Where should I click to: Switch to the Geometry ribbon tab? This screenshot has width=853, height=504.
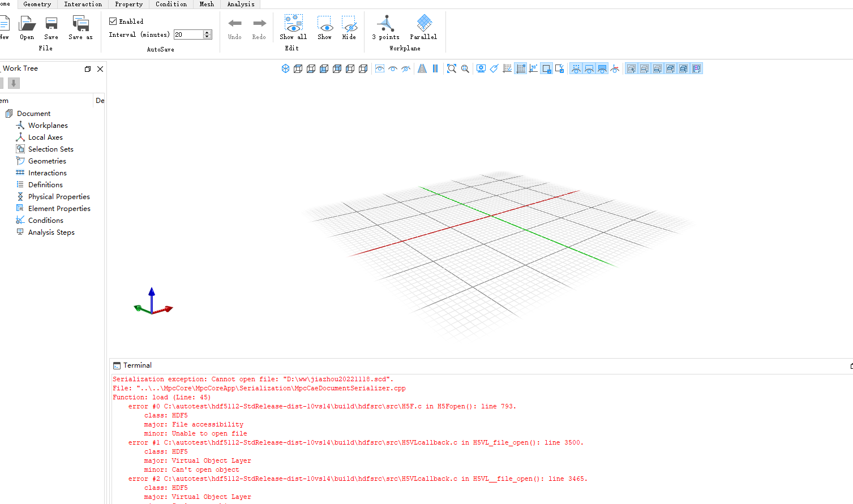tap(37, 4)
